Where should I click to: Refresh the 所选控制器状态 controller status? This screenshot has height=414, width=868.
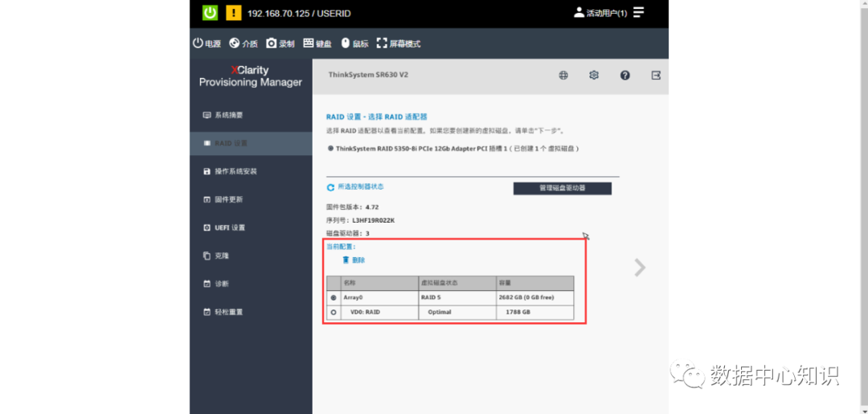pyautogui.click(x=330, y=187)
